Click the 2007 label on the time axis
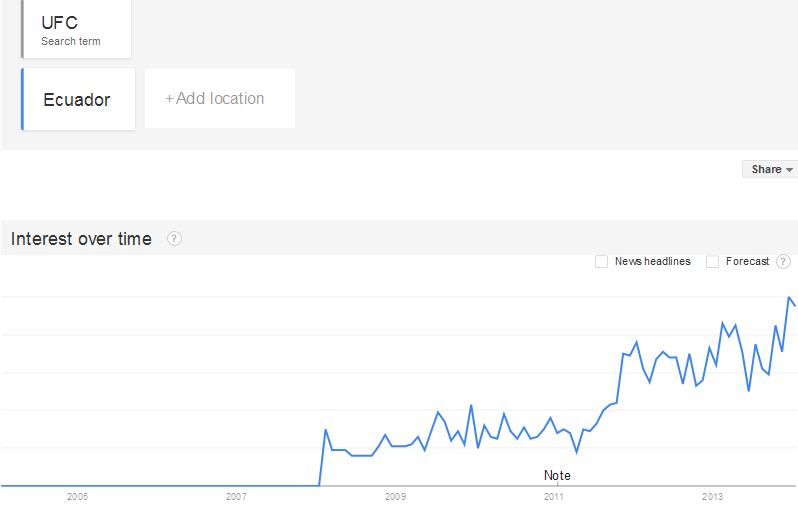Screen dimensions: 798x506 click(236, 496)
